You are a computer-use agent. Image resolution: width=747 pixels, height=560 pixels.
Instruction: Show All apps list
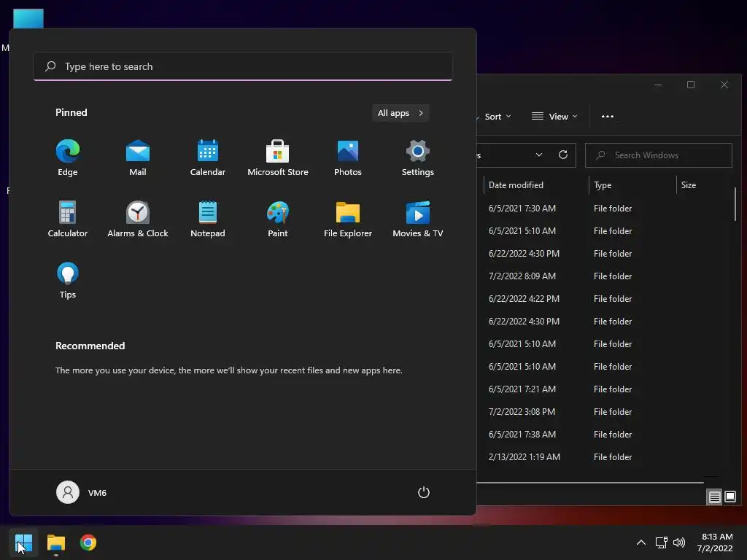coord(400,113)
